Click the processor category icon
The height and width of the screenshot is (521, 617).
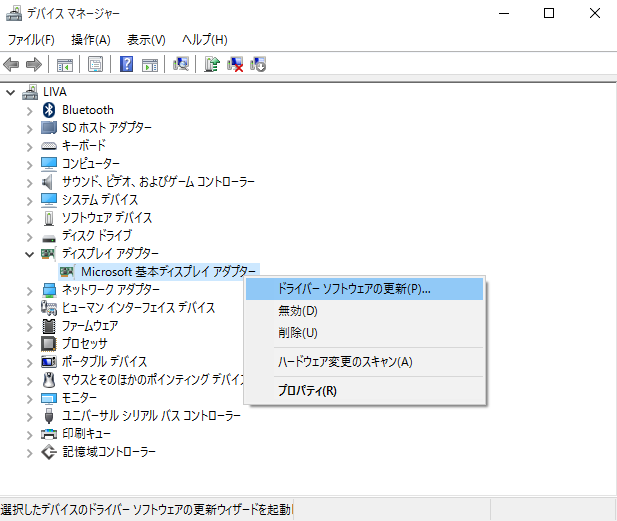(x=49, y=344)
